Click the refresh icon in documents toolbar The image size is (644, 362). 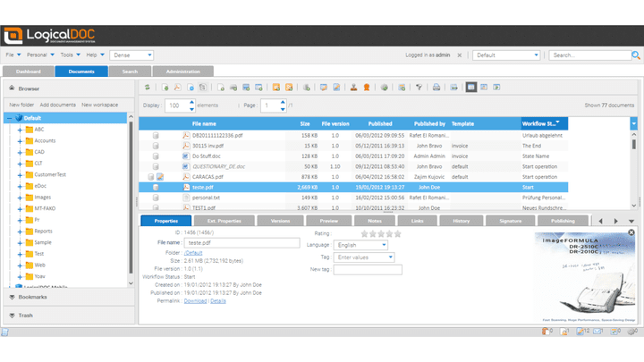pyautogui.click(x=148, y=88)
